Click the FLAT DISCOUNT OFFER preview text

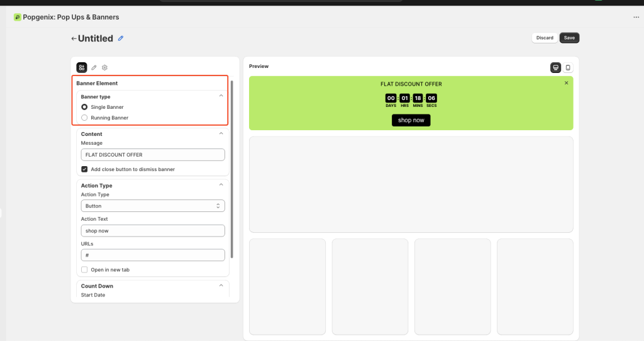pos(411,84)
